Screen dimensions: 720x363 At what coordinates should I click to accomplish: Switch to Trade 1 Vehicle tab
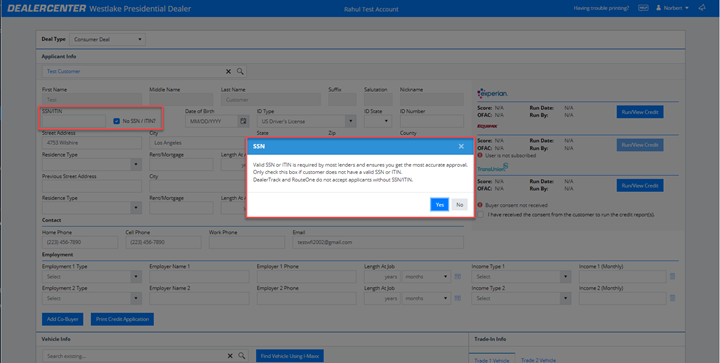point(492,359)
